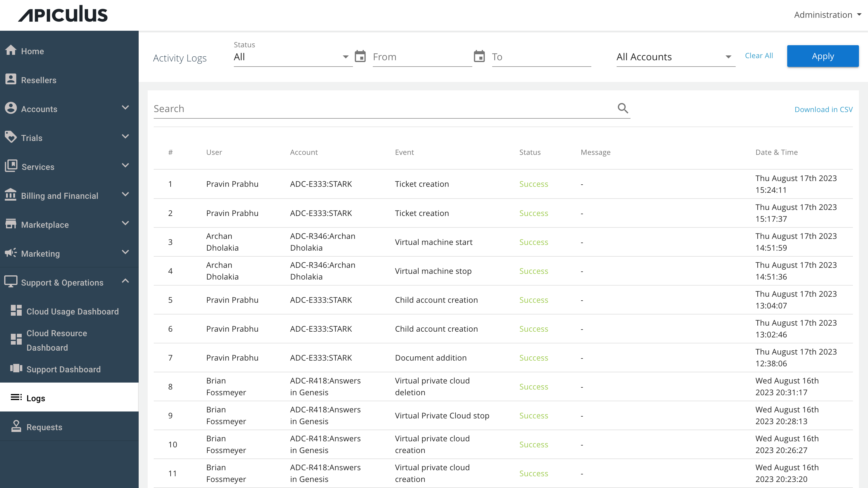Screen dimensions: 868x488
Task: Click the Requests stamp icon
Action: pos(16,426)
